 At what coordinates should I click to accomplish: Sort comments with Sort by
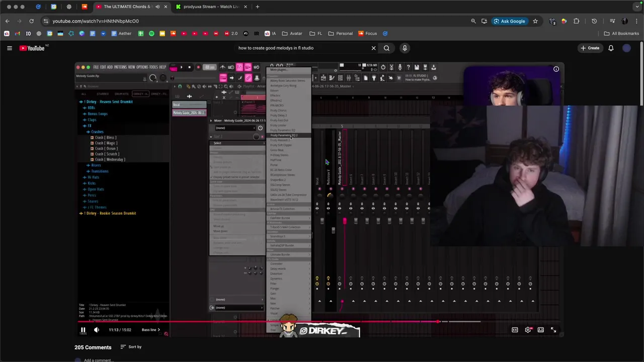[x=131, y=347]
